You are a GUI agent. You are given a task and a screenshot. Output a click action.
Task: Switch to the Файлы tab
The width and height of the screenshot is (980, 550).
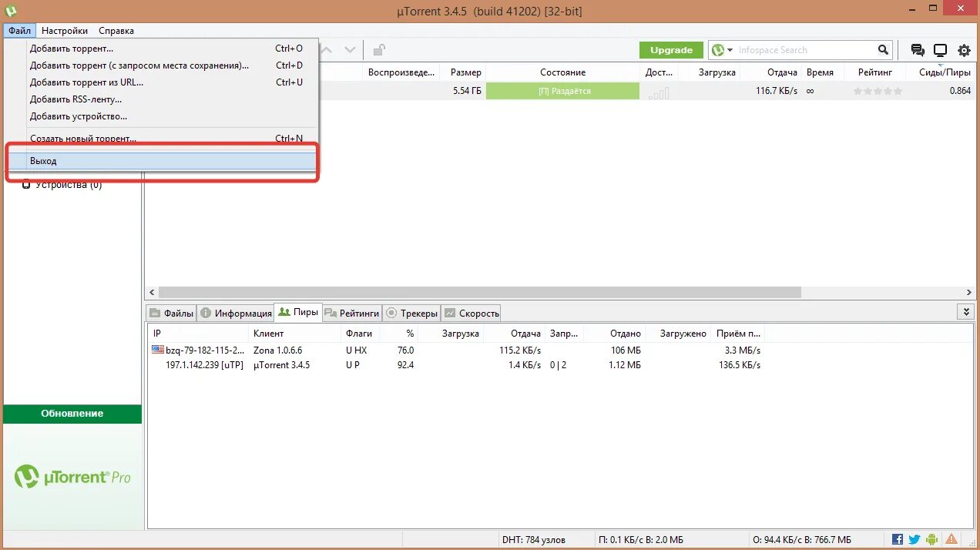click(x=171, y=313)
